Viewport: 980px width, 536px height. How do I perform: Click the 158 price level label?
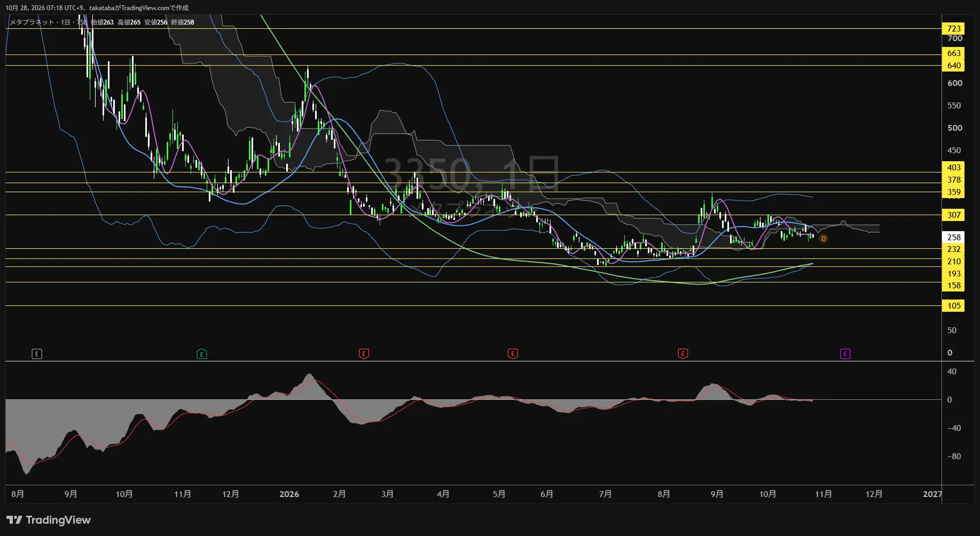click(x=953, y=286)
